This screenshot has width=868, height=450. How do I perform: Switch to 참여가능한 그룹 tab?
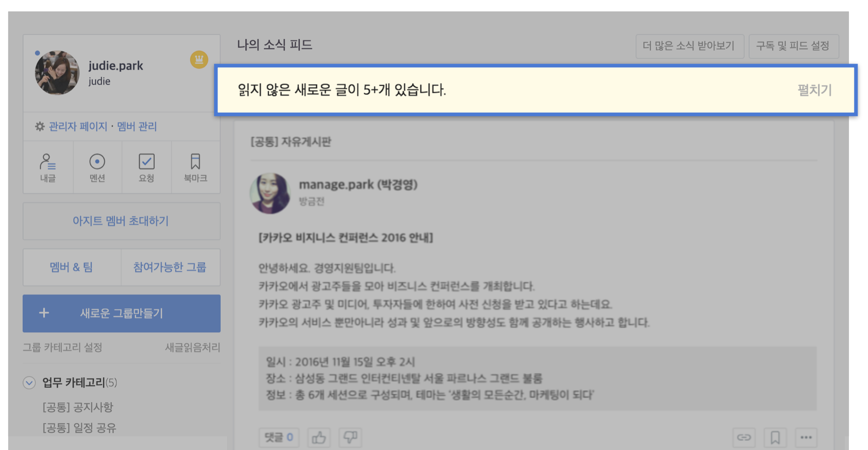[x=170, y=267]
